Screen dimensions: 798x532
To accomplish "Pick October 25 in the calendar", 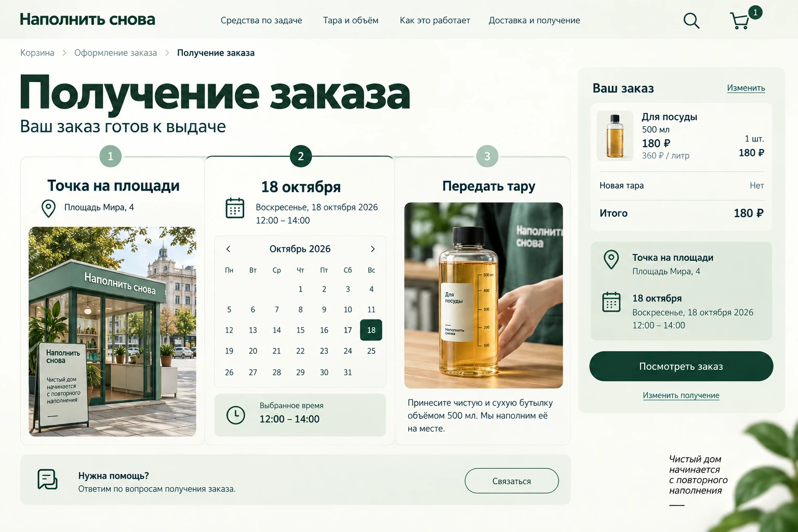I will [x=371, y=351].
